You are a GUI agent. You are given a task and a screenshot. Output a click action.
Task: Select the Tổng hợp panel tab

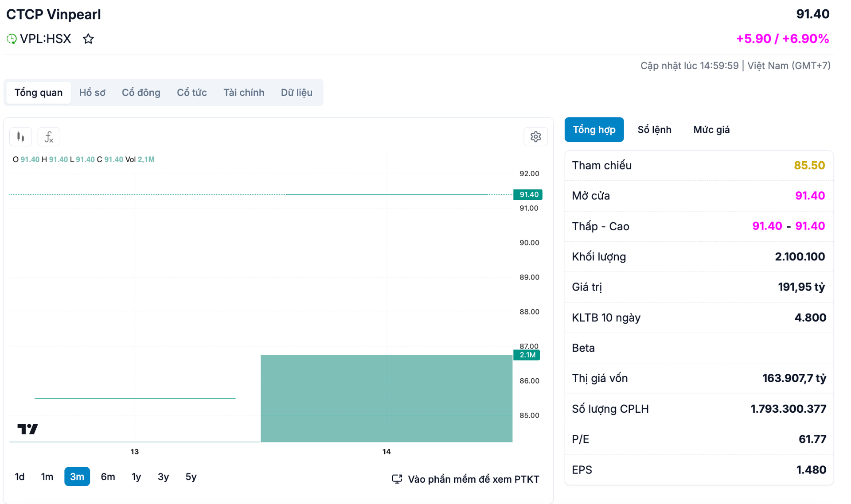(x=594, y=130)
